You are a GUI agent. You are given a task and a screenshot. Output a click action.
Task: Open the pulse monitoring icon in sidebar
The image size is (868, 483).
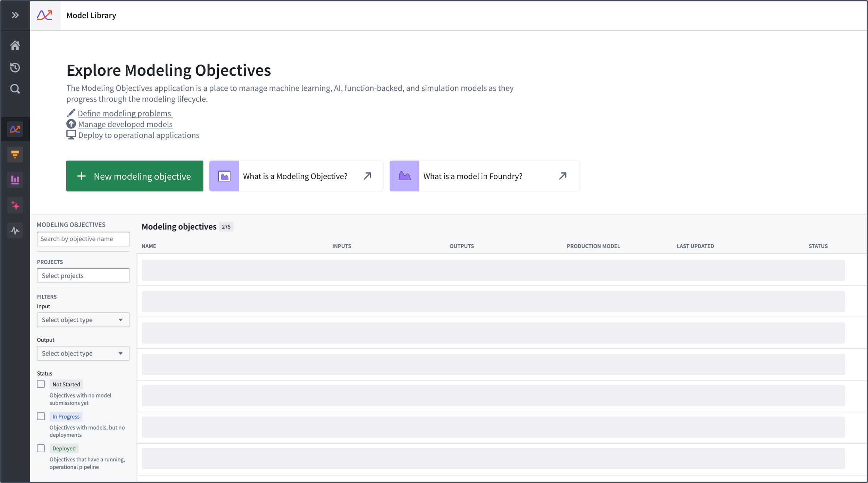point(15,231)
